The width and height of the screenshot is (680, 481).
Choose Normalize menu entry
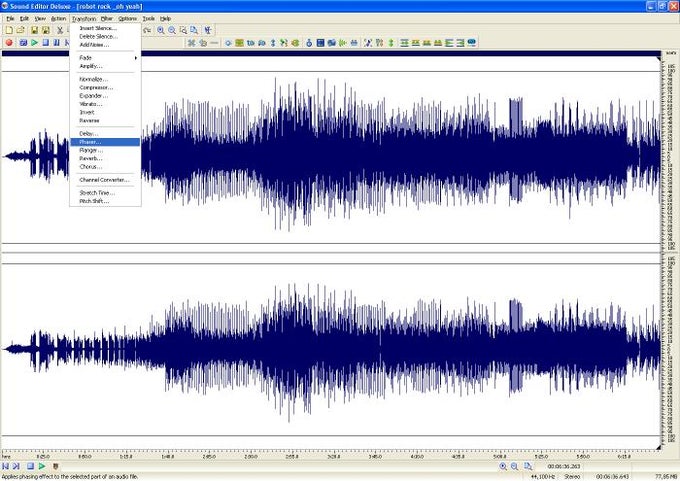tap(105, 79)
